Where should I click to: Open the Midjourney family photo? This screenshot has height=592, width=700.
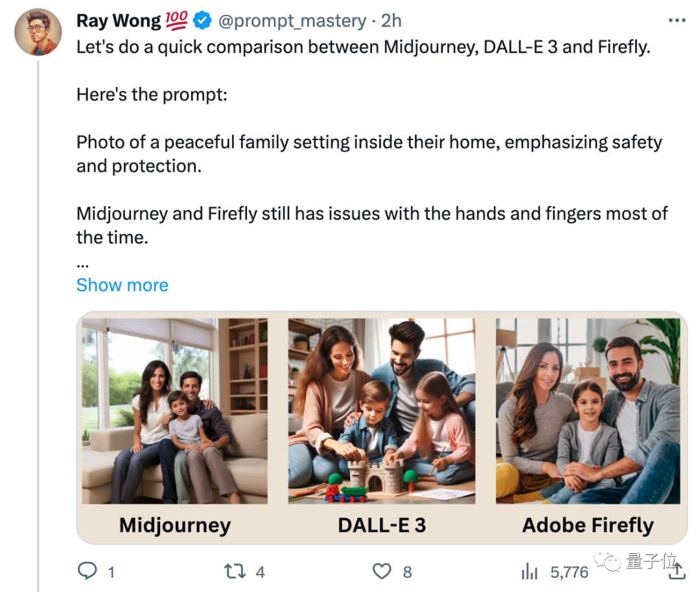click(175, 410)
